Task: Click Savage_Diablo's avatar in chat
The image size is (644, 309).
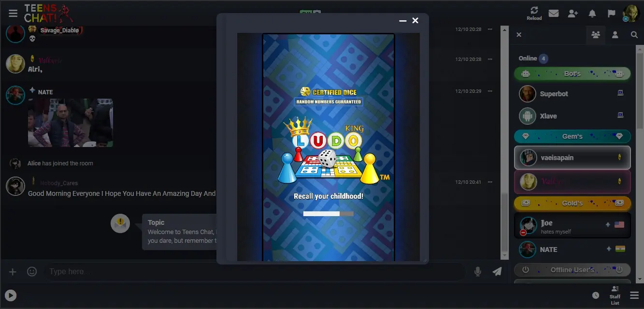Action: 15,34
